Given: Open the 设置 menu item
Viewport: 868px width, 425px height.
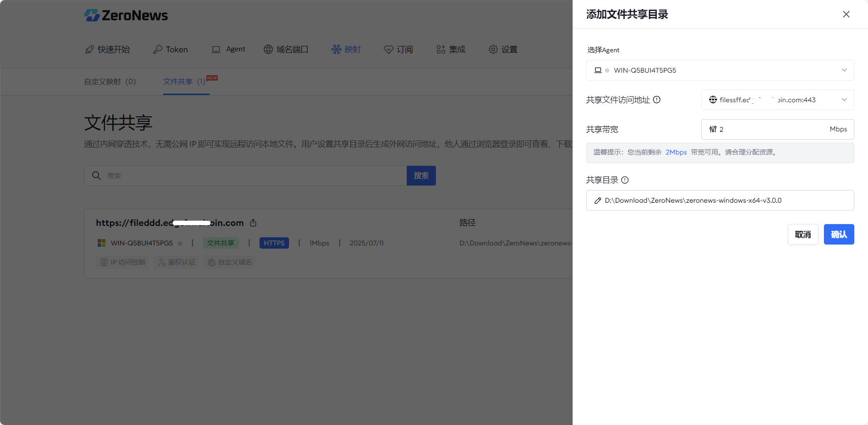Looking at the screenshot, I should click(x=503, y=50).
